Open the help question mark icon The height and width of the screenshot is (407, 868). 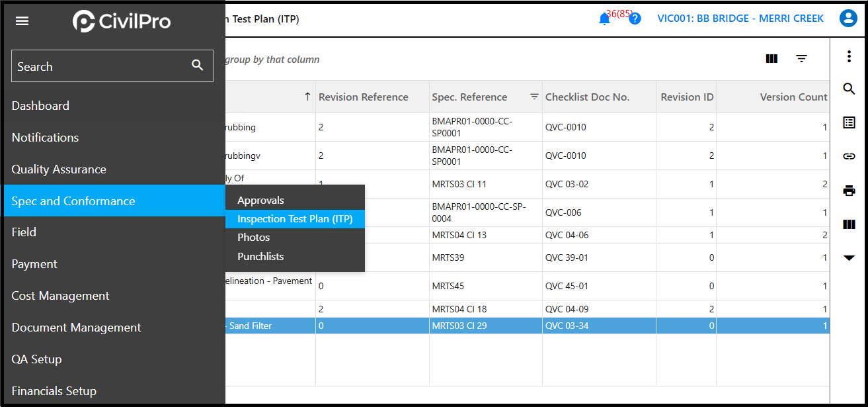coord(635,18)
